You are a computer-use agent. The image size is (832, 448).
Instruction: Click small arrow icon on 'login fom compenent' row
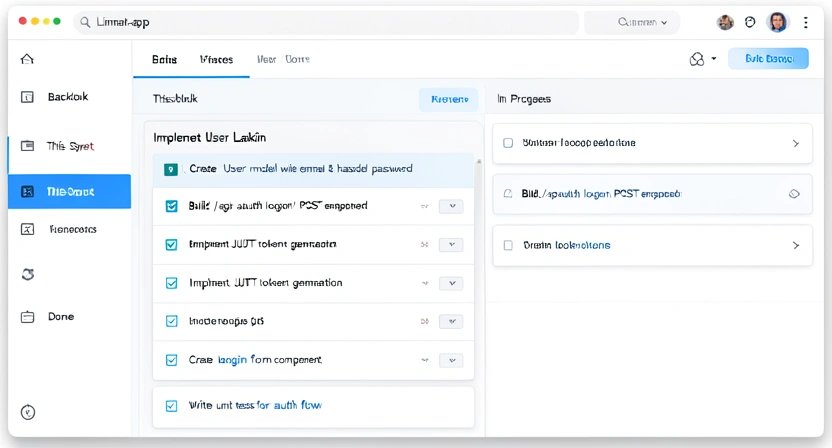point(424,360)
